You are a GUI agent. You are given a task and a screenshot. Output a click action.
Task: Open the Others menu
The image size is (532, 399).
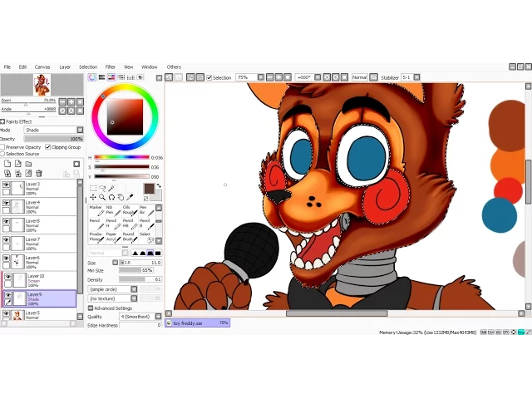point(174,66)
